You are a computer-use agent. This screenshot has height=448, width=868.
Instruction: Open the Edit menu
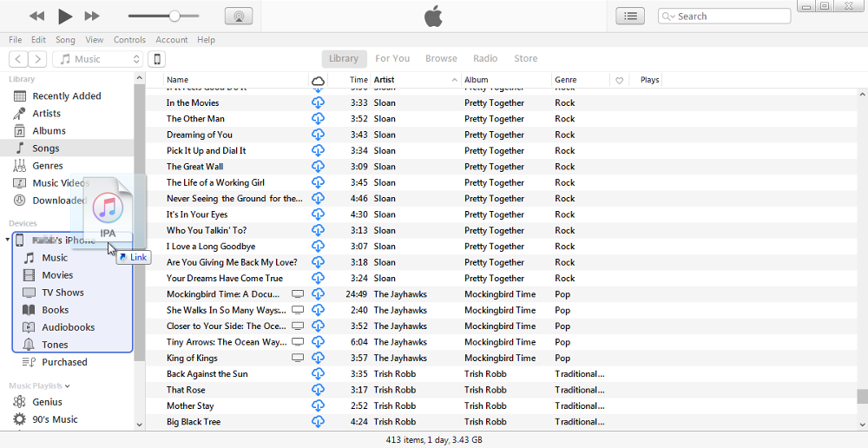[x=38, y=40]
